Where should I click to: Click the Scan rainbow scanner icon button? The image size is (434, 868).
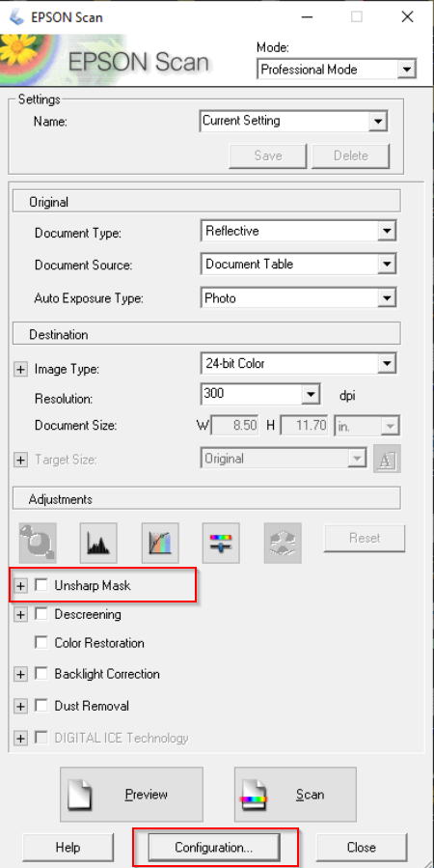point(295,795)
